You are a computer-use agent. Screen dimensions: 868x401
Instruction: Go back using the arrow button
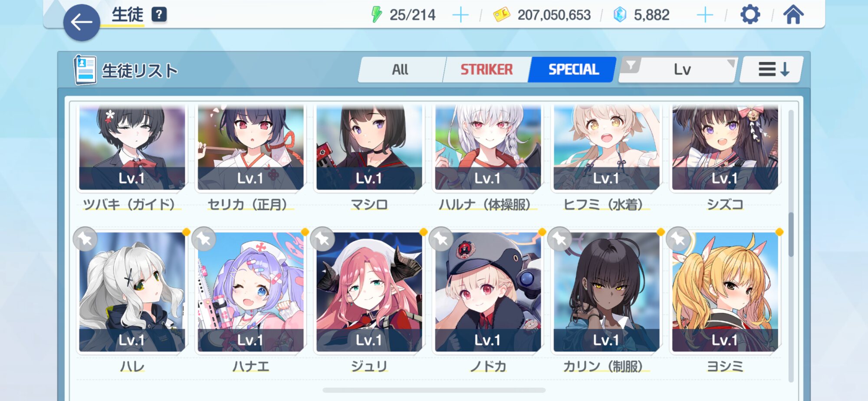82,23
